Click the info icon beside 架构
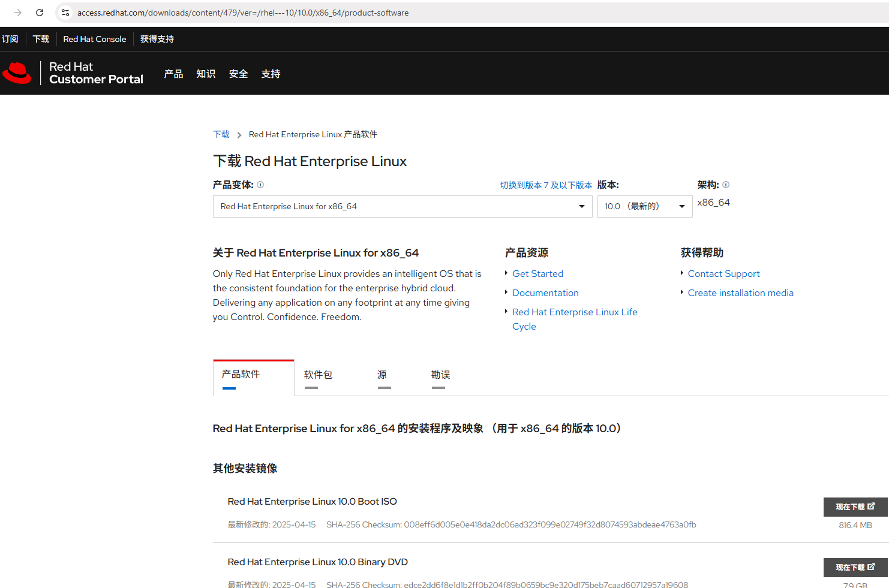The image size is (889, 588). click(x=726, y=185)
